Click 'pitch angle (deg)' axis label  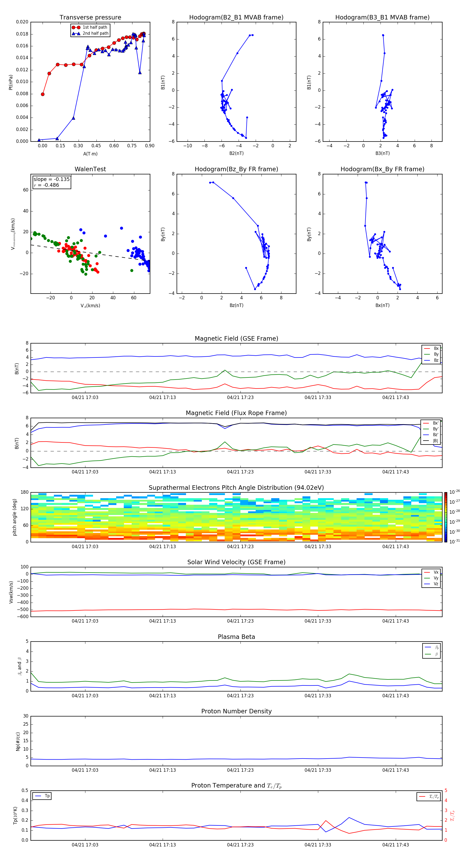(14, 517)
